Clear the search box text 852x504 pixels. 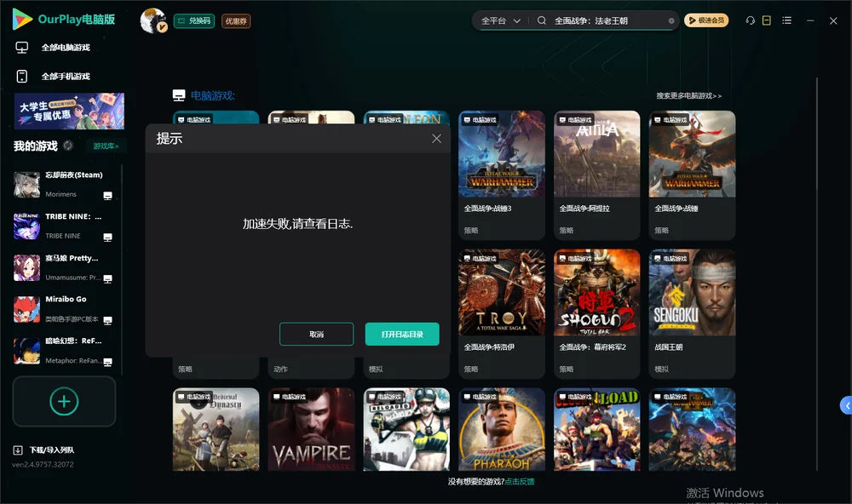coord(671,20)
